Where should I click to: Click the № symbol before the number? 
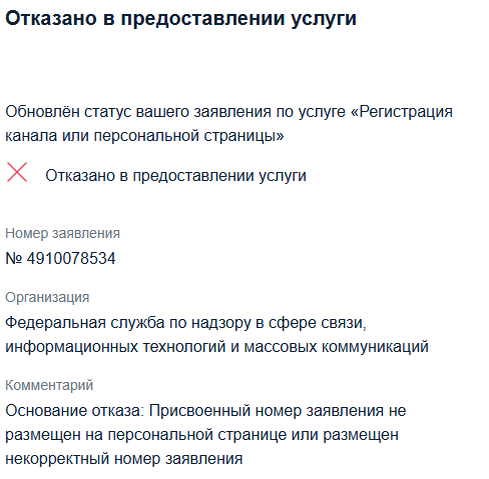point(14,258)
